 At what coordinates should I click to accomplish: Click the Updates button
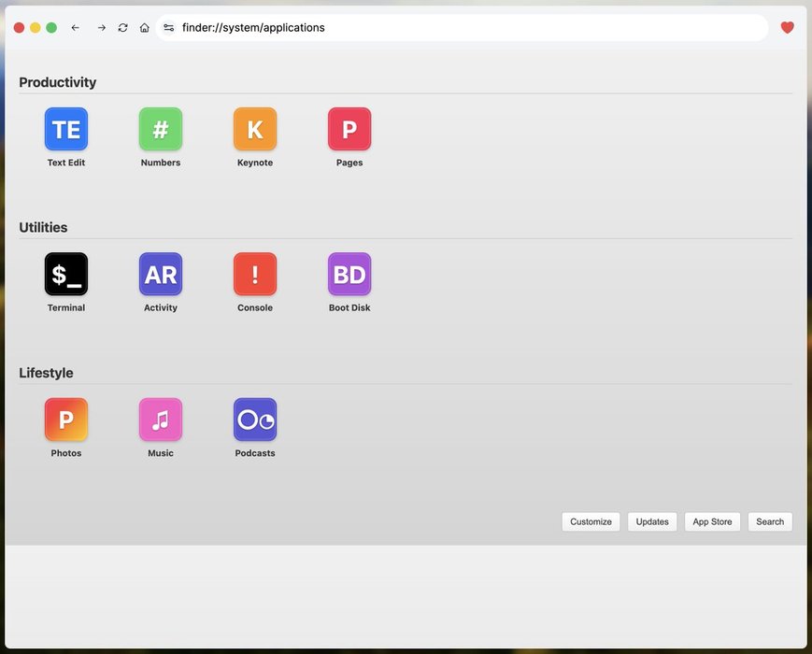pos(652,521)
